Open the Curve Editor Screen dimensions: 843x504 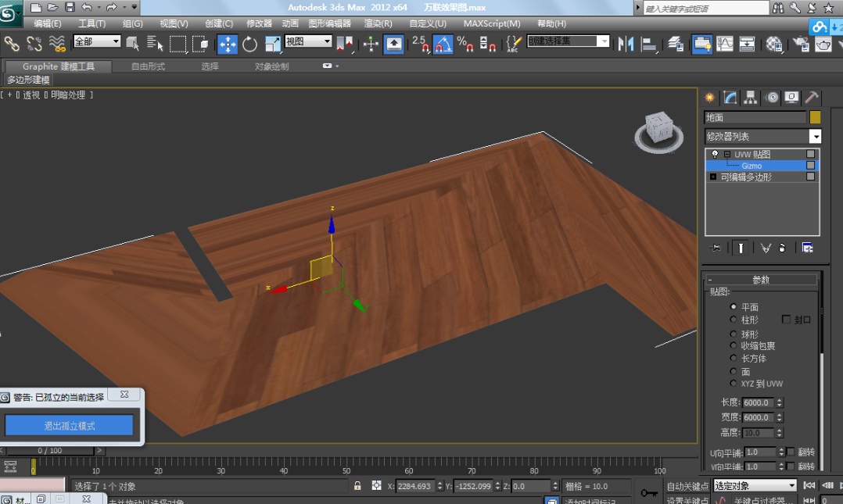click(725, 44)
